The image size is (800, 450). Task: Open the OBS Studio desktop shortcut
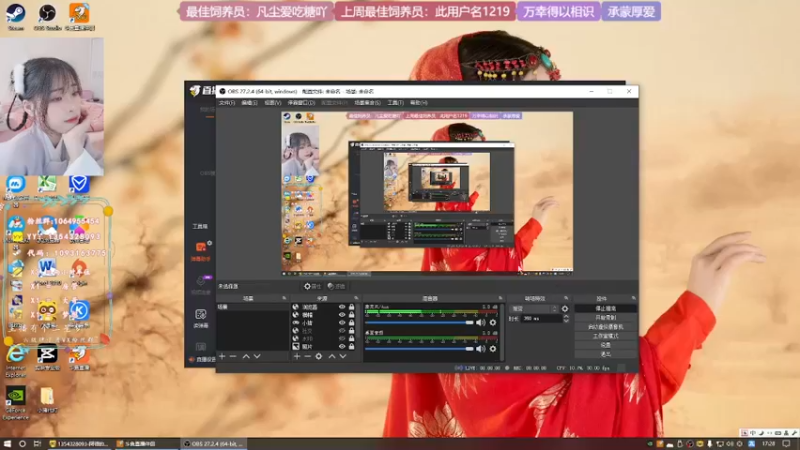[47, 16]
